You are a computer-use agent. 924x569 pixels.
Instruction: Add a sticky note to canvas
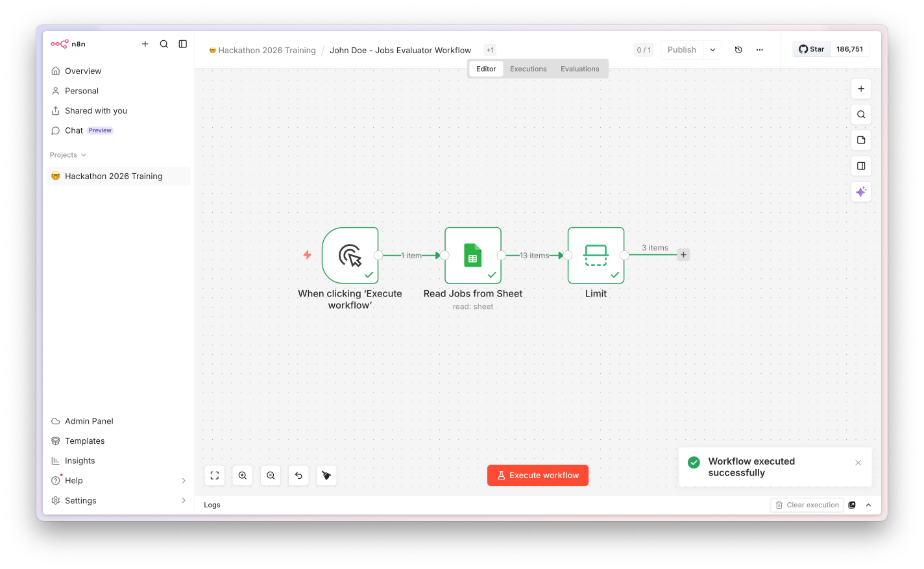tap(861, 140)
